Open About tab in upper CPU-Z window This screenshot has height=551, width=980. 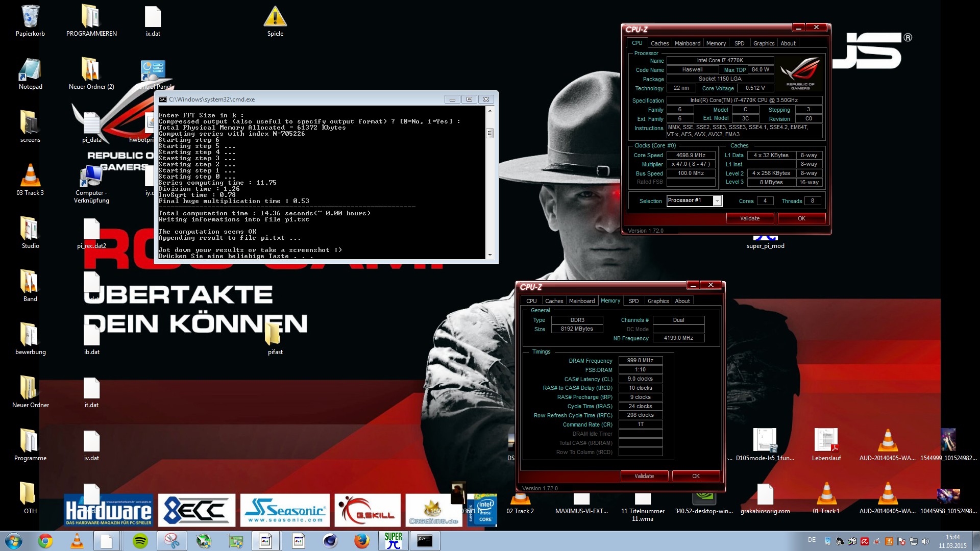click(788, 43)
